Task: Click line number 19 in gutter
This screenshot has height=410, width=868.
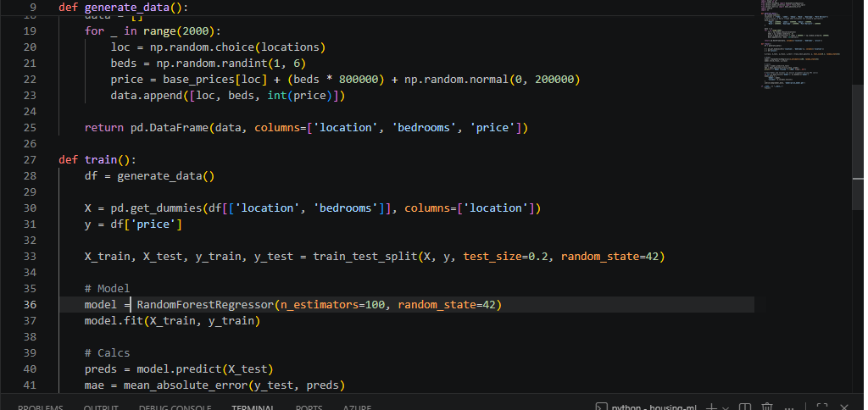Action: pyautogui.click(x=30, y=31)
